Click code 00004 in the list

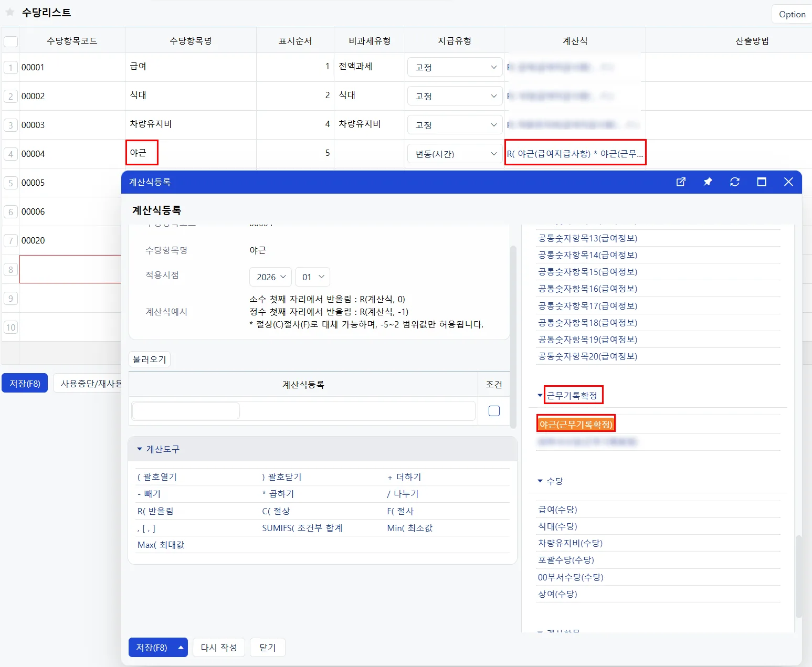[x=33, y=154]
